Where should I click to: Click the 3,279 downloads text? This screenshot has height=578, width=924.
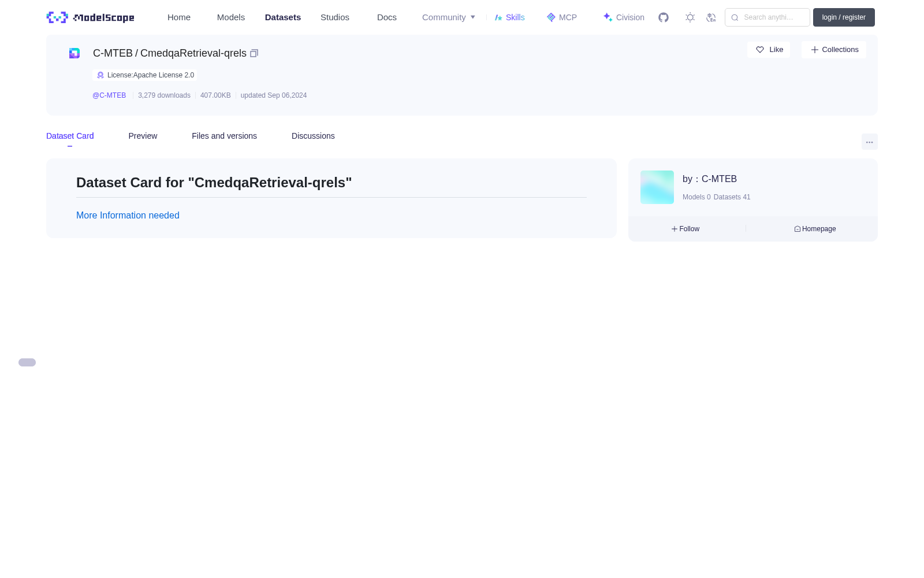pos(164,95)
